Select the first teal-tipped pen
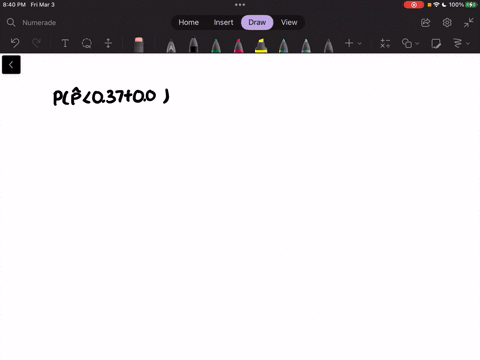This screenshot has width=480, height=360. point(283,46)
